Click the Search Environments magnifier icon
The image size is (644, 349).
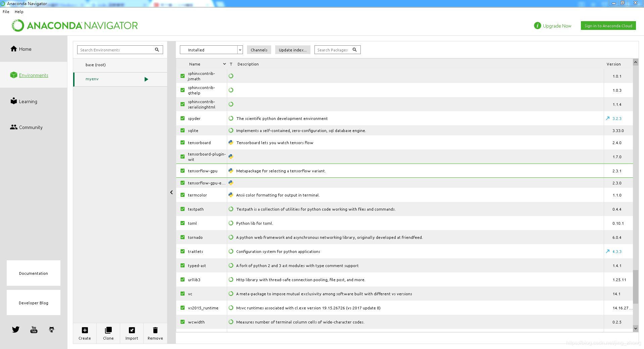point(157,50)
